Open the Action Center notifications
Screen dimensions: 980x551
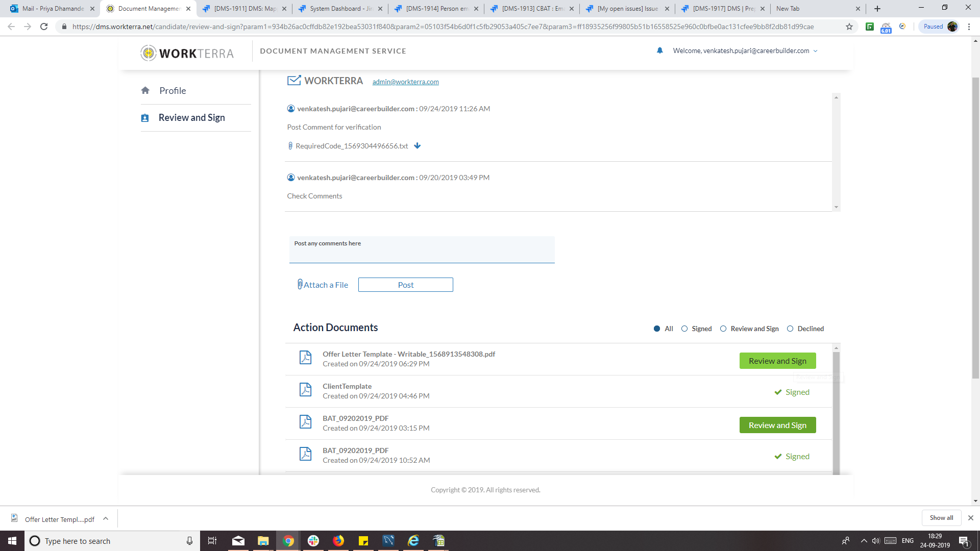pos(964,541)
